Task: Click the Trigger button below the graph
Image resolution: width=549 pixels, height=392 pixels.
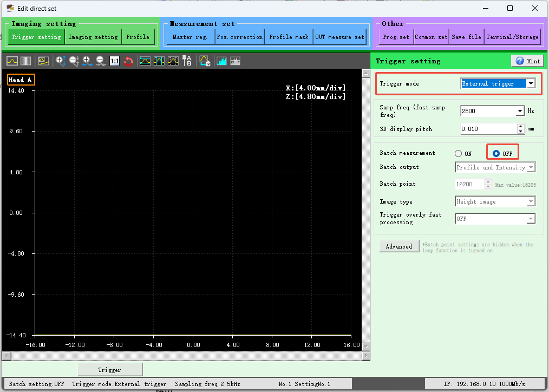Action: click(x=109, y=370)
